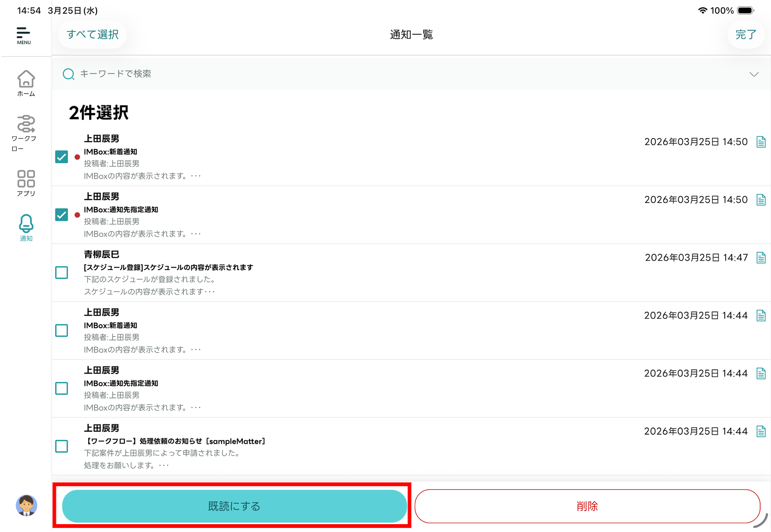This screenshot has height=532, width=771.
Task: Open 14:44 IMBox:通知先指定通知 notification row
Action: click(x=333, y=389)
